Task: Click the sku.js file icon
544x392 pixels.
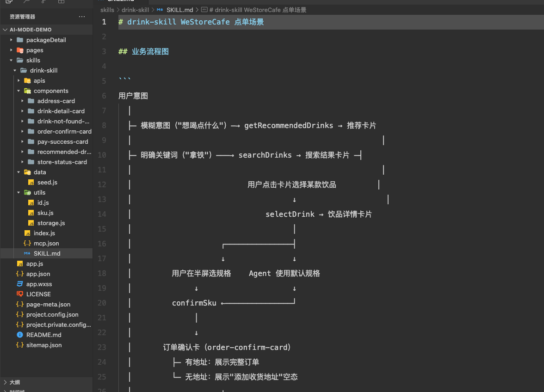Action: coord(31,213)
